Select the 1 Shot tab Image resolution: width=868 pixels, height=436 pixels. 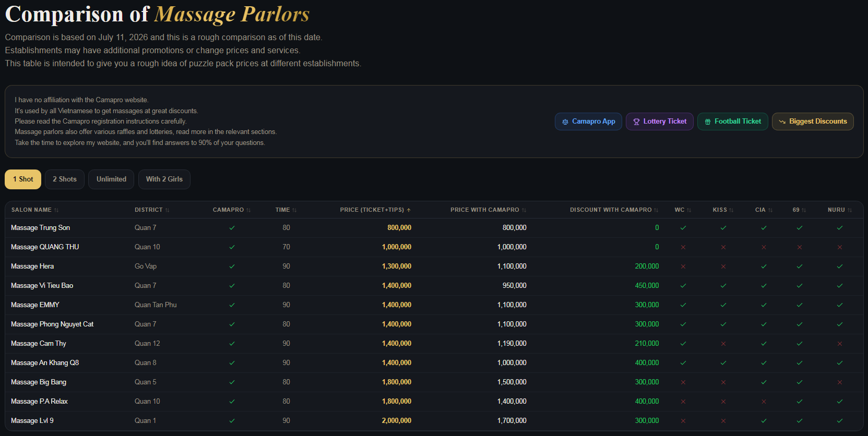coord(23,179)
